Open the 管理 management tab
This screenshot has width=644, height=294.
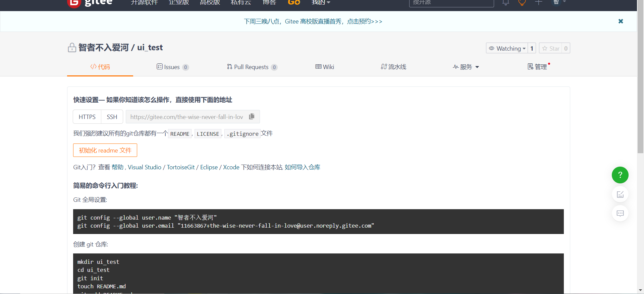click(538, 67)
